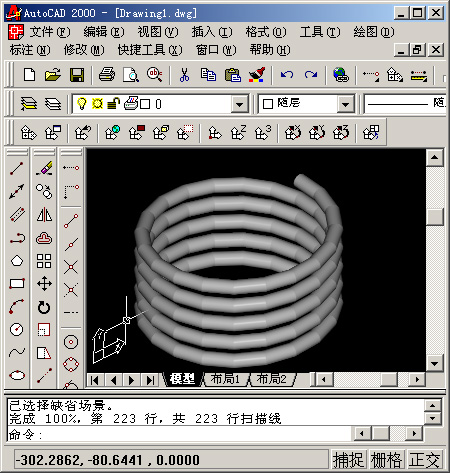Expand the layer control dropdown

click(x=239, y=104)
